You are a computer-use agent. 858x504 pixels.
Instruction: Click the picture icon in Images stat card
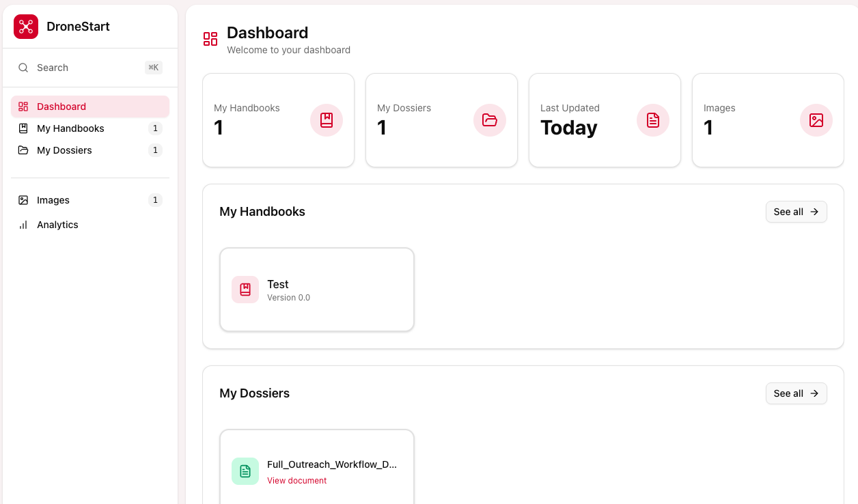[x=816, y=120]
